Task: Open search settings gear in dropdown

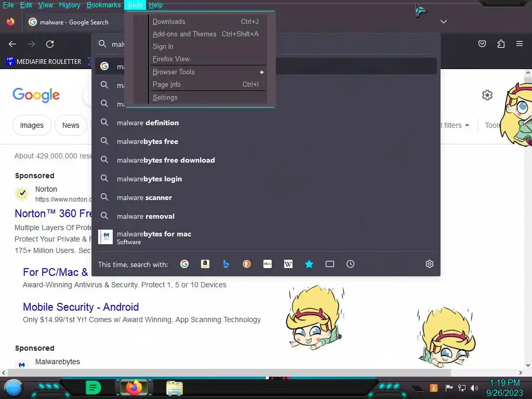Action: (x=430, y=264)
